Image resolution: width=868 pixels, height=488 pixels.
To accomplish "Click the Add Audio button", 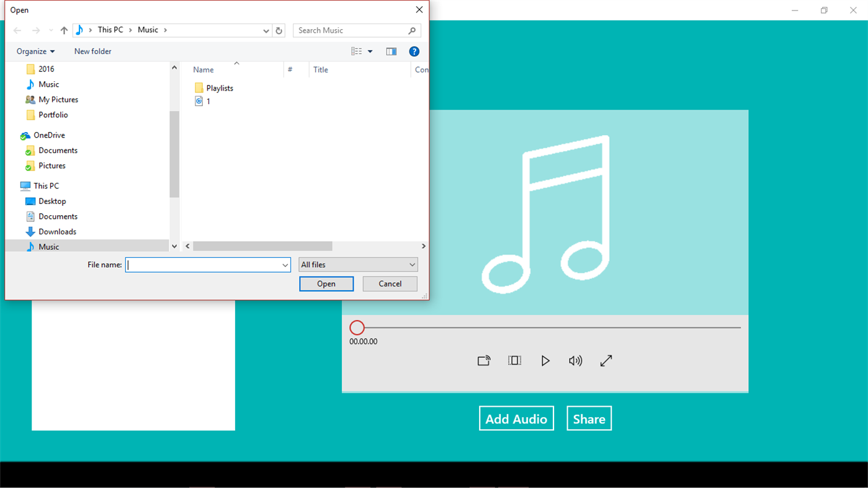I will (516, 418).
